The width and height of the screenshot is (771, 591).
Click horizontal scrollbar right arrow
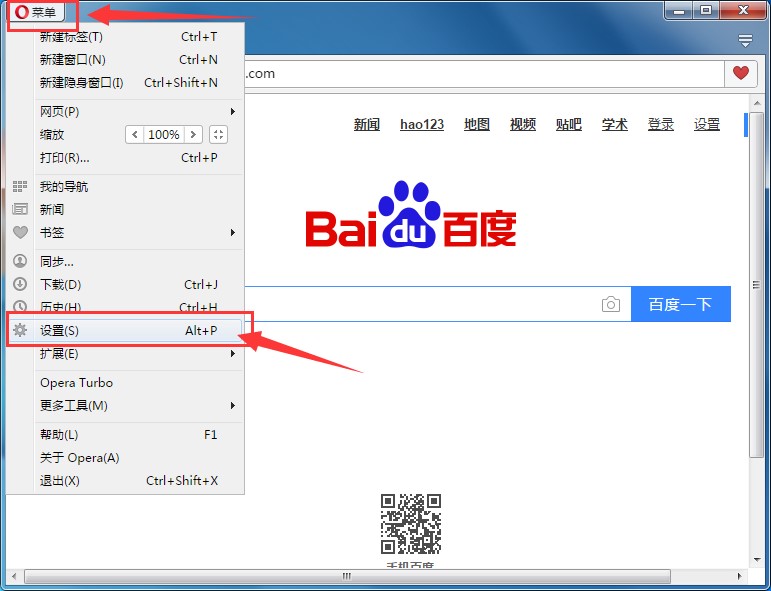point(739,576)
